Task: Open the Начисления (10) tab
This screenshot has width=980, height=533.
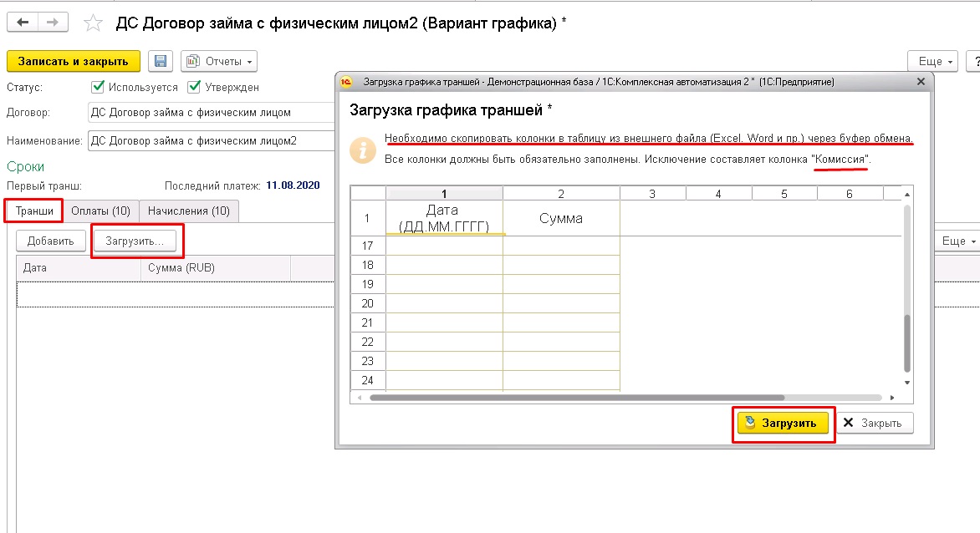Action: coord(188,211)
